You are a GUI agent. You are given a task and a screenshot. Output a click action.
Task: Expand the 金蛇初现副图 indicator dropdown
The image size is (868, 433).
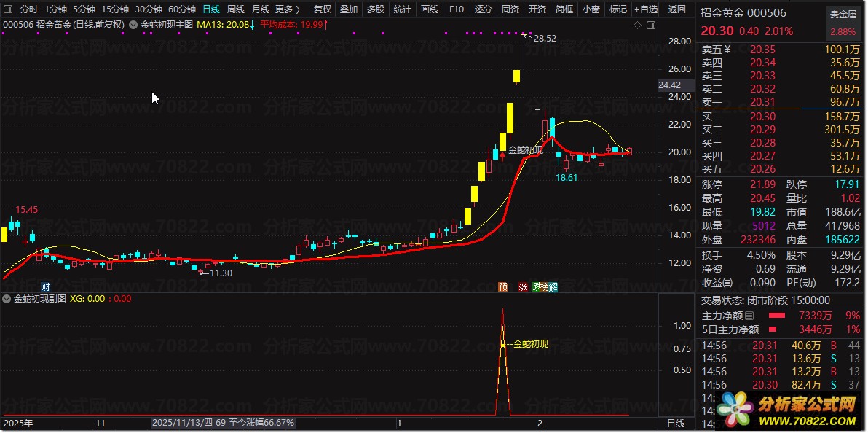click(7, 298)
